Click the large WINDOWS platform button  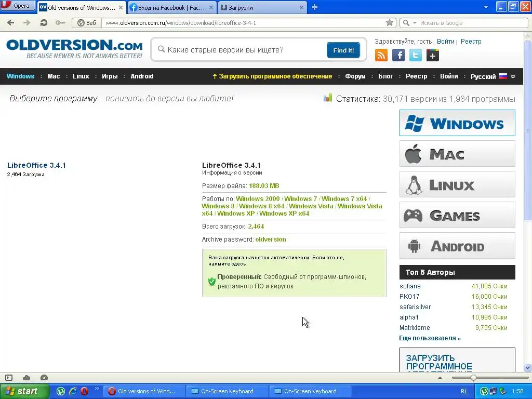click(x=457, y=123)
